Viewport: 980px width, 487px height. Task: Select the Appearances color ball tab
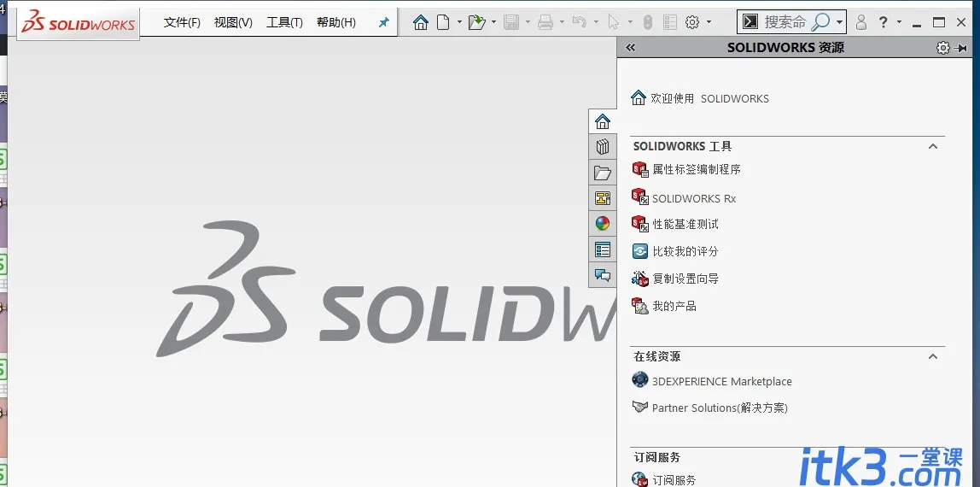pyautogui.click(x=603, y=224)
